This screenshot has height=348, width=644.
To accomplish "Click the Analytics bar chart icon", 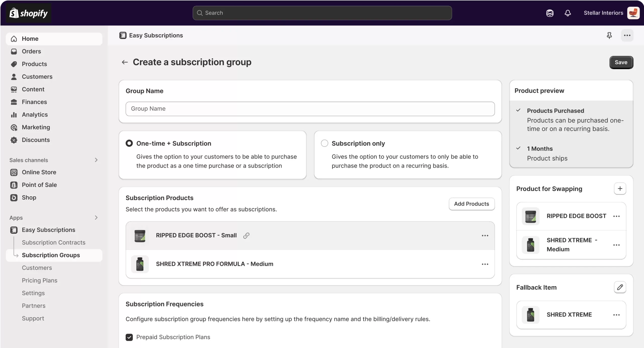I will click(x=14, y=114).
